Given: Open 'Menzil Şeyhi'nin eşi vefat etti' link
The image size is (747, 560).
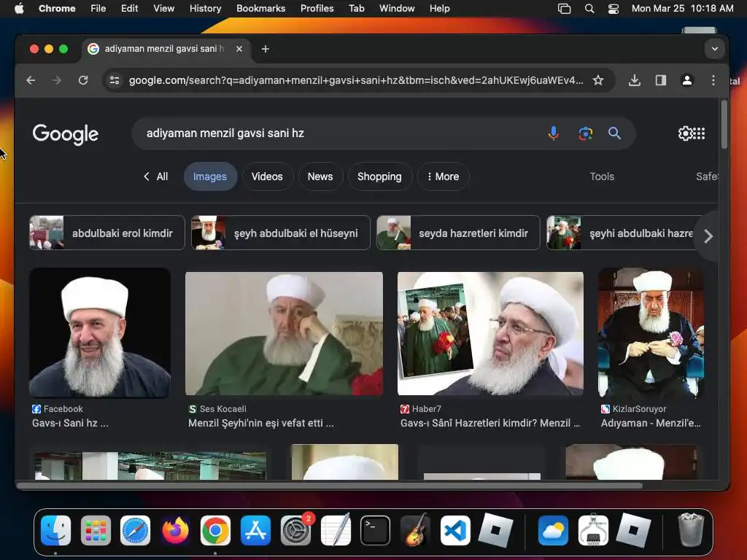Looking at the screenshot, I should [261, 424].
